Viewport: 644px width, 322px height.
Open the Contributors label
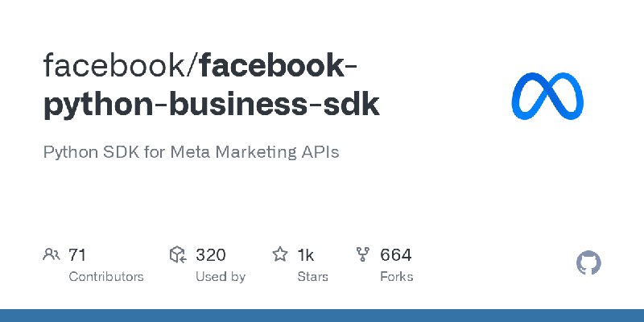106,277
